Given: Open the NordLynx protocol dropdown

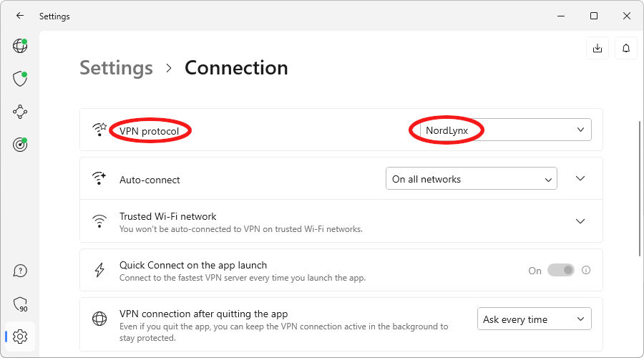Looking at the screenshot, I should point(506,130).
